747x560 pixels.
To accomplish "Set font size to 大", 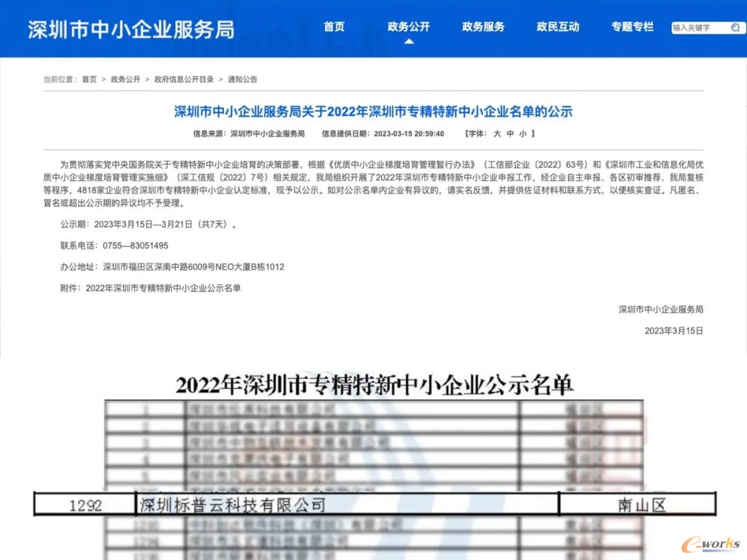I will pyautogui.click(x=497, y=134).
